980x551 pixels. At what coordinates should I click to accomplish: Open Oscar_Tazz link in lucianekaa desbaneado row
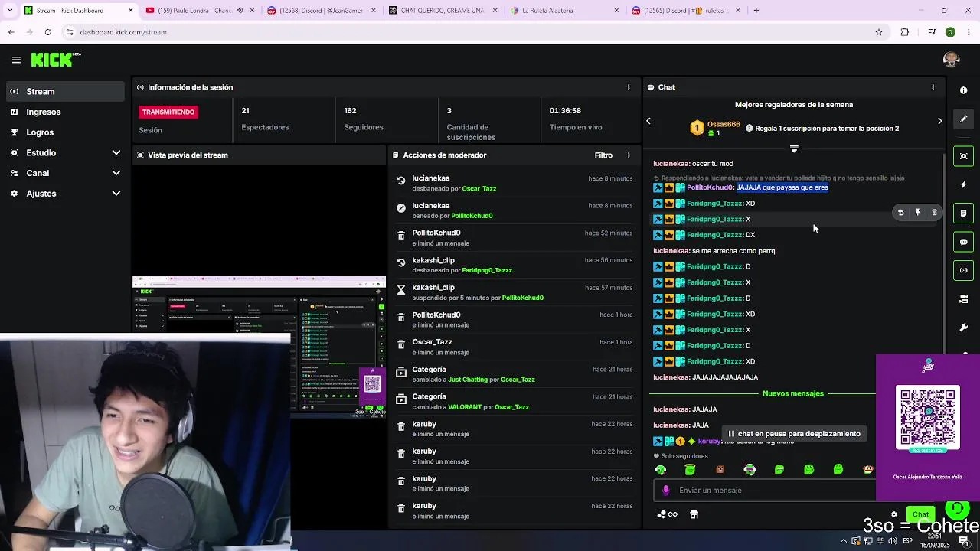[479, 189]
